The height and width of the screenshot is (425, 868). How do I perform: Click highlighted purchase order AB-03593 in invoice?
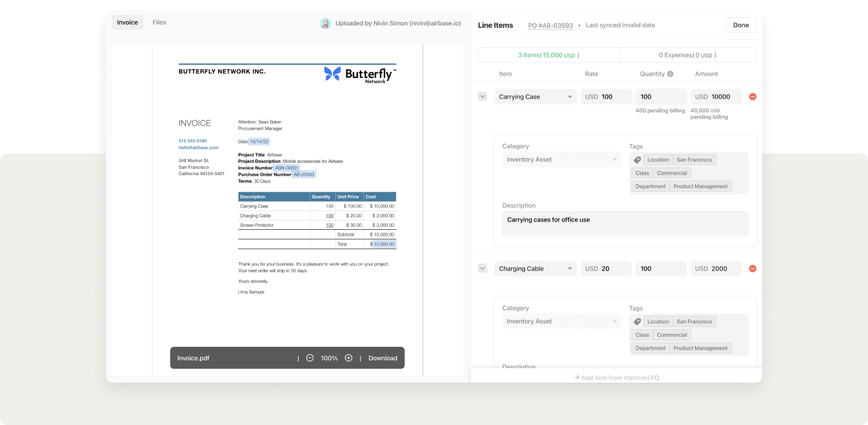point(304,175)
